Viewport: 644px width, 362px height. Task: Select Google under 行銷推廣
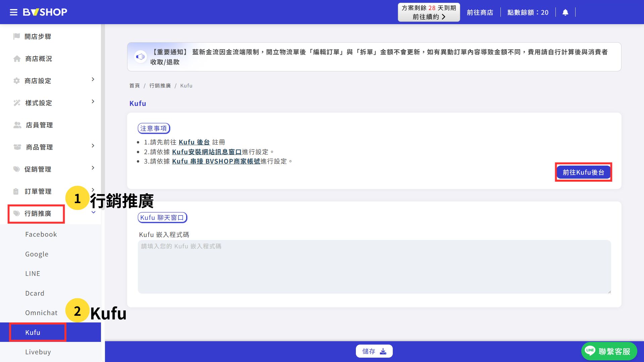coord(37,254)
